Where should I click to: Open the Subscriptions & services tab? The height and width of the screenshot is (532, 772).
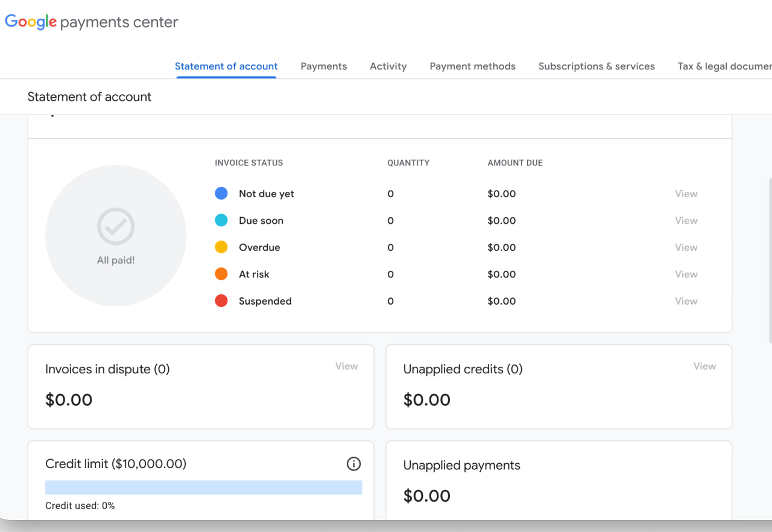[596, 66]
